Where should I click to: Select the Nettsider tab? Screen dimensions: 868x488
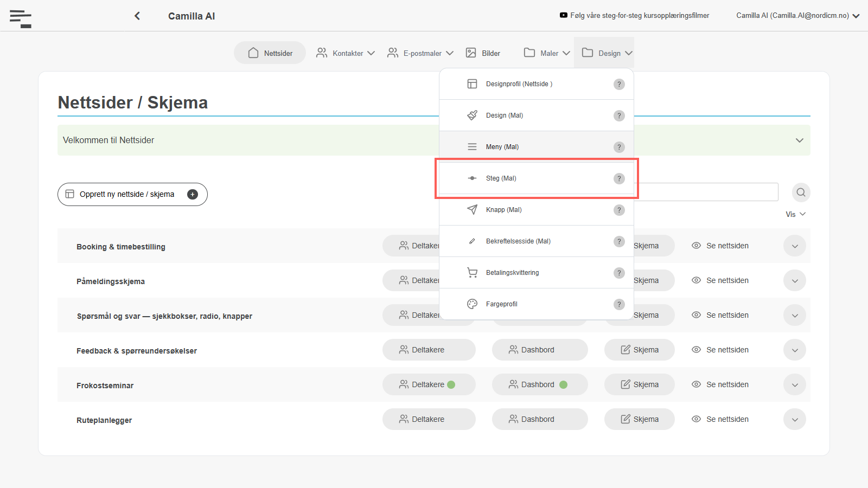(x=270, y=53)
